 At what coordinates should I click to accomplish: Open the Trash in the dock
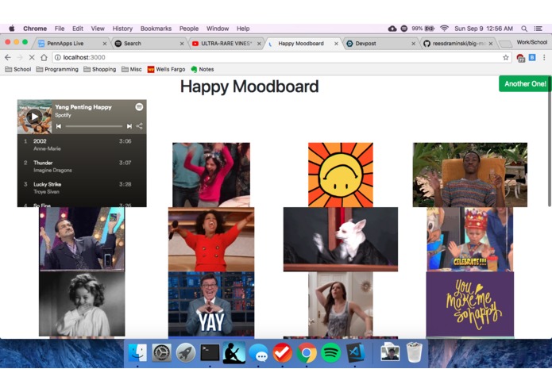point(415,352)
